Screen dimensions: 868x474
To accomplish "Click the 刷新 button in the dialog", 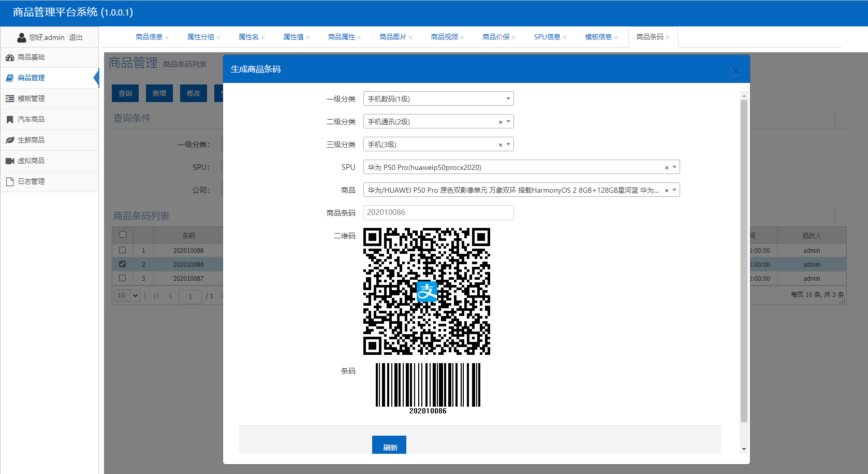I will click(389, 446).
